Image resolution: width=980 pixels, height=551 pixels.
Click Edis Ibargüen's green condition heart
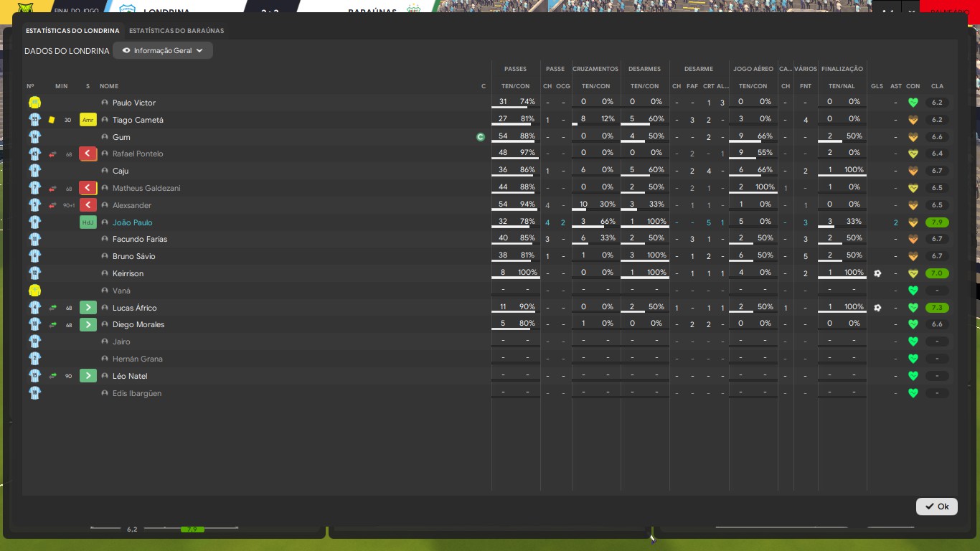click(x=913, y=393)
